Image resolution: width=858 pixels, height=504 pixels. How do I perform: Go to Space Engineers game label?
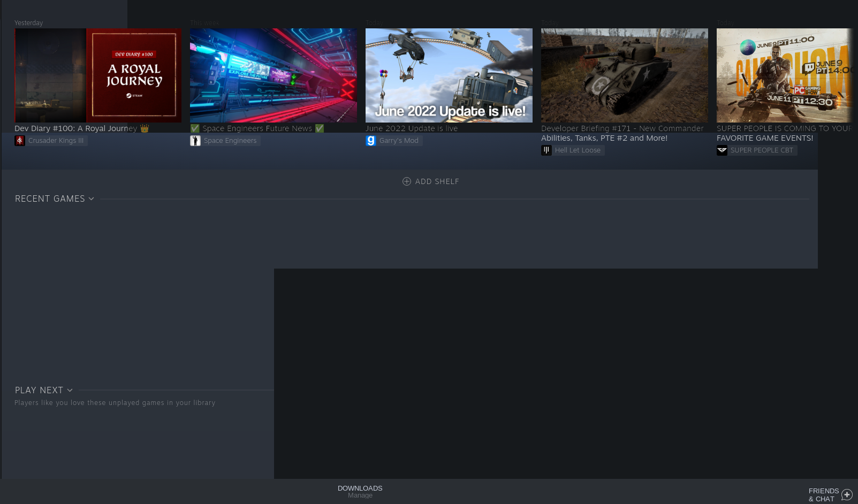230,141
